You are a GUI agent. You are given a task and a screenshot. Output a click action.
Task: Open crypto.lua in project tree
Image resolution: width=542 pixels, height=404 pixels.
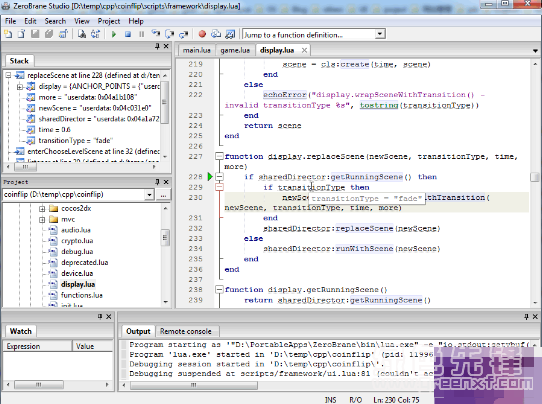click(x=77, y=241)
